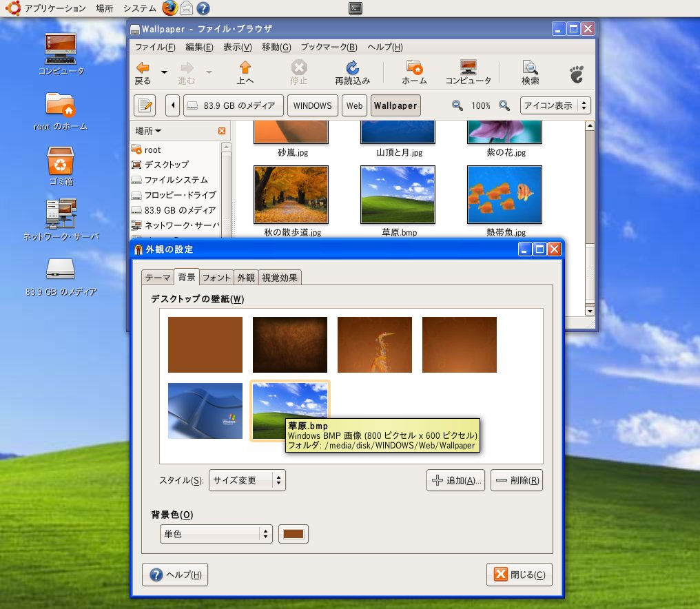
Task: Click the Search (検索) magnifier icon
Action: coord(530,68)
